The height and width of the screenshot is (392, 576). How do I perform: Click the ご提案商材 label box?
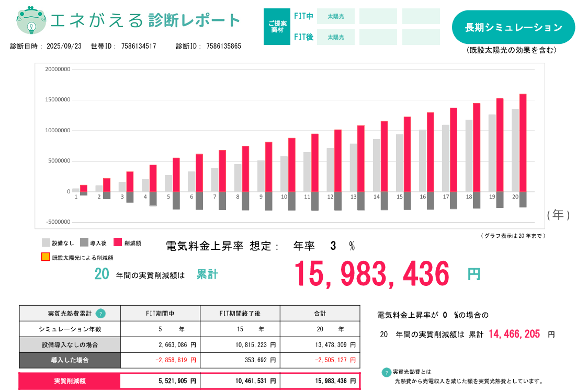(277, 27)
